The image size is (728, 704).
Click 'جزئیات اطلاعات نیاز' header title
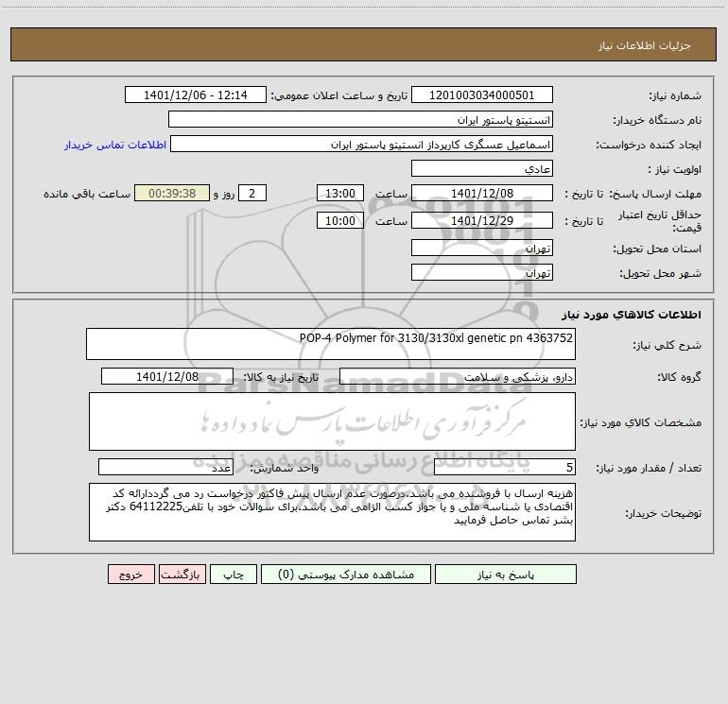coord(645,45)
